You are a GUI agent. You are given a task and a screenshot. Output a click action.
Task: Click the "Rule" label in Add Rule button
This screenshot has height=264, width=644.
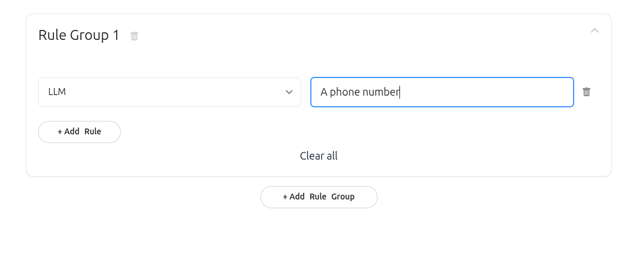coord(93,131)
